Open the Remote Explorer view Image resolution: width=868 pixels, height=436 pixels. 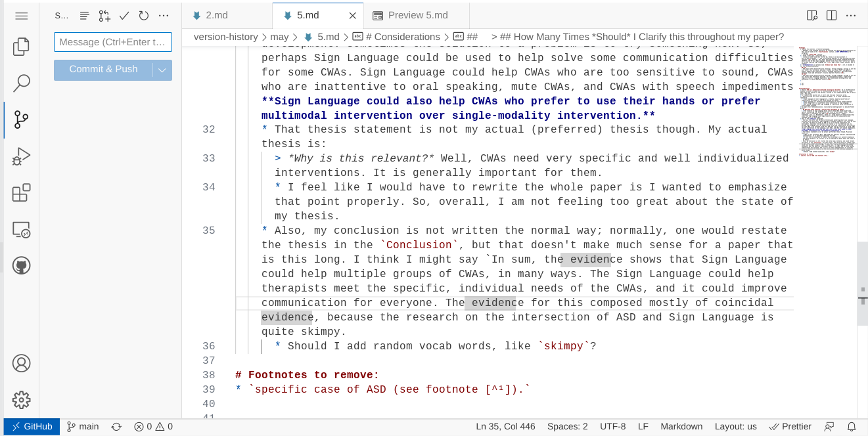click(21, 230)
